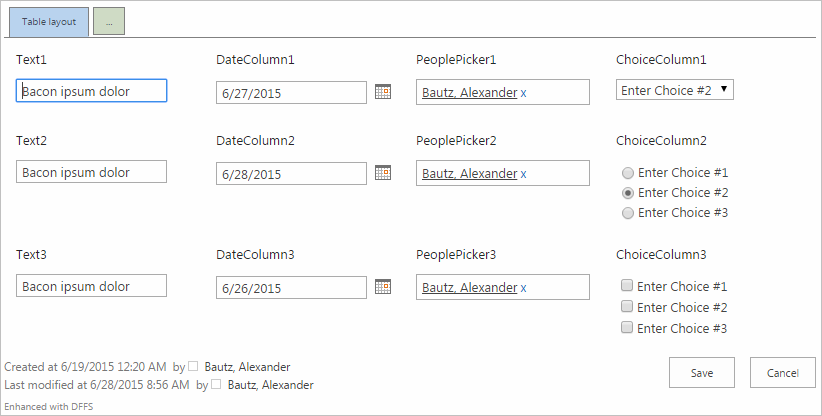Image resolution: width=822 pixels, height=416 pixels.
Task: Open calendar picker for DateColumn2
Action: [x=382, y=172]
